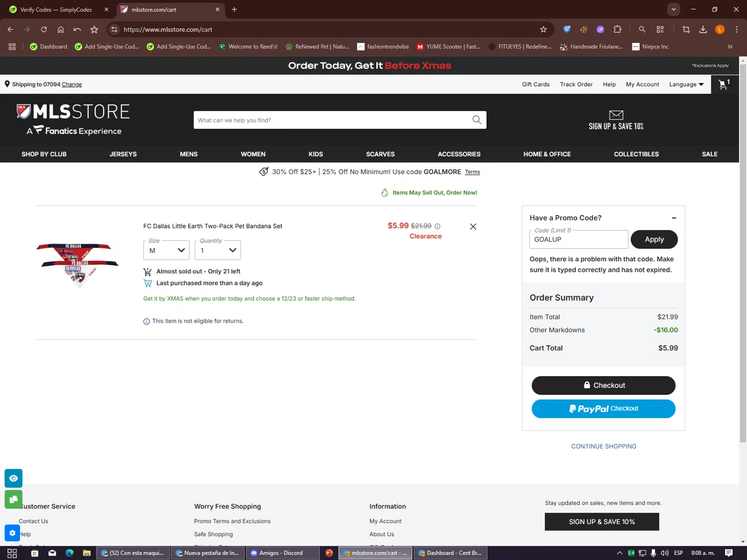
Task: Click Continue Shopping link
Action: (604, 447)
